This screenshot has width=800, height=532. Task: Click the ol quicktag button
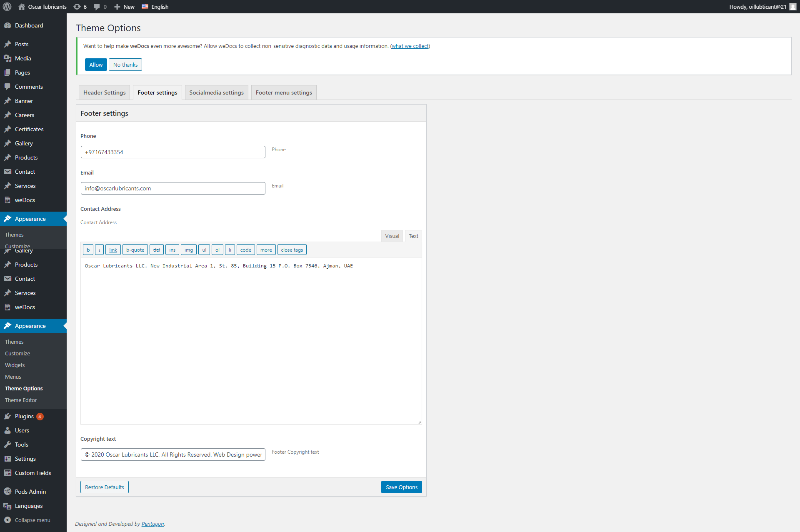click(x=217, y=250)
